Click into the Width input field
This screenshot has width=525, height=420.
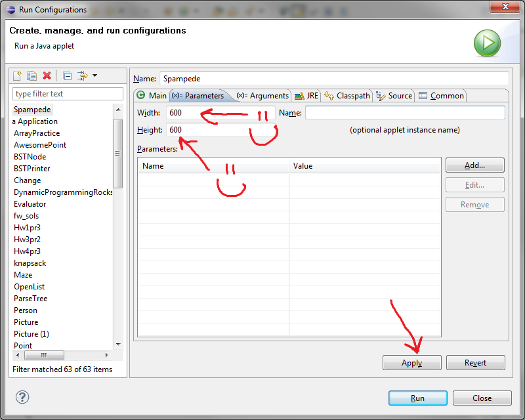tap(220, 113)
